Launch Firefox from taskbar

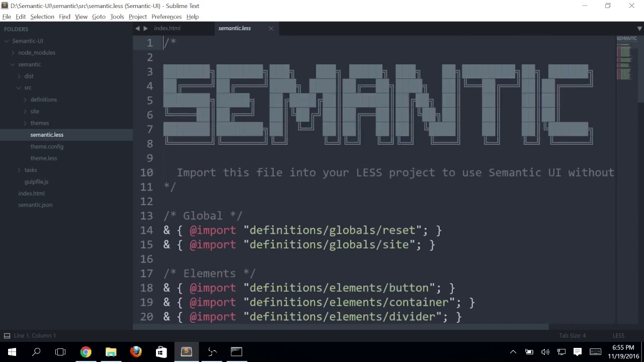[136, 352]
